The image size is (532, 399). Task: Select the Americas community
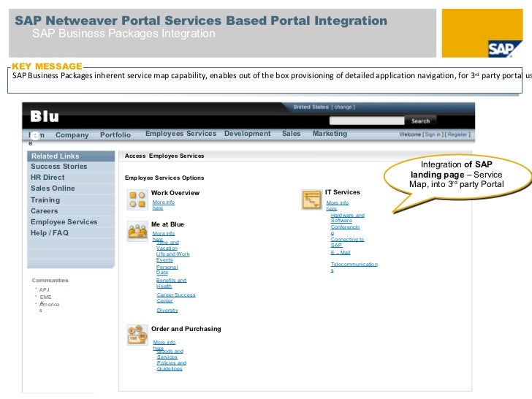tap(49, 306)
